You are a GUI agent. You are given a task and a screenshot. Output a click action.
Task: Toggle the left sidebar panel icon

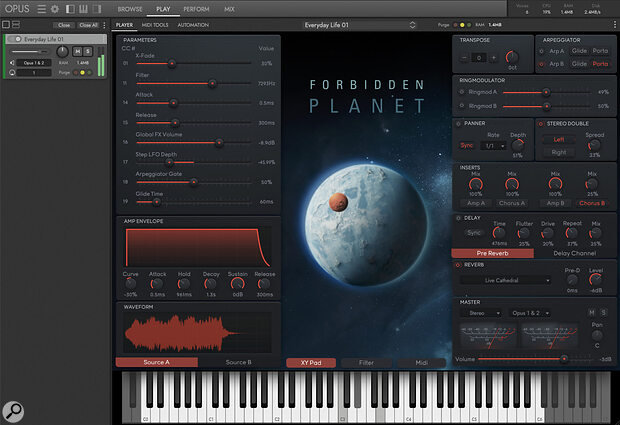click(70, 9)
